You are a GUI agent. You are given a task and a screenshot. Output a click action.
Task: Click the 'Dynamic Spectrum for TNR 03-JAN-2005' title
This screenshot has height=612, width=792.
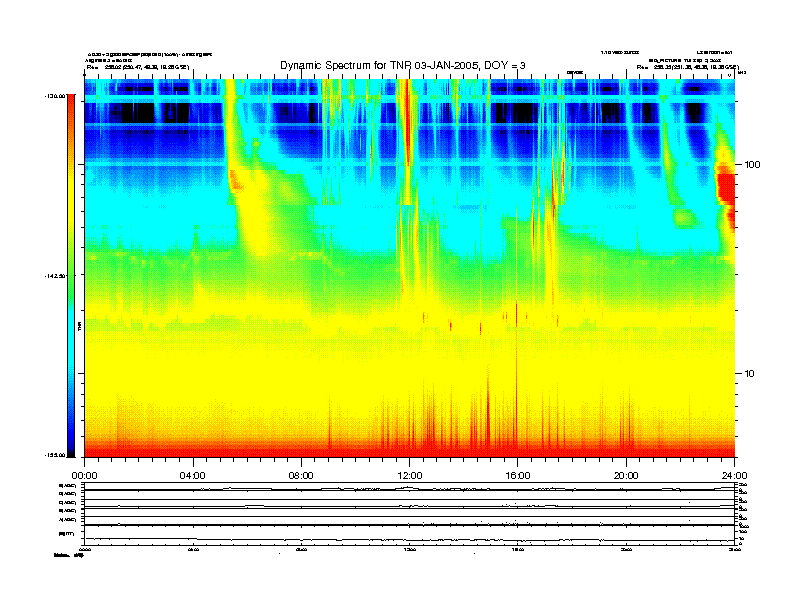pyautogui.click(x=403, y=66)
